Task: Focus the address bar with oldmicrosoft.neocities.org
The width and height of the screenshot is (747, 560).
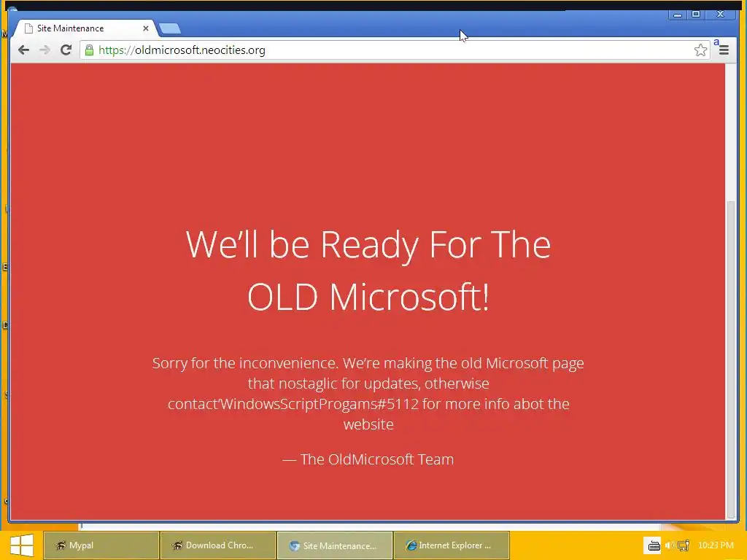Action: [x=395, y=50]
